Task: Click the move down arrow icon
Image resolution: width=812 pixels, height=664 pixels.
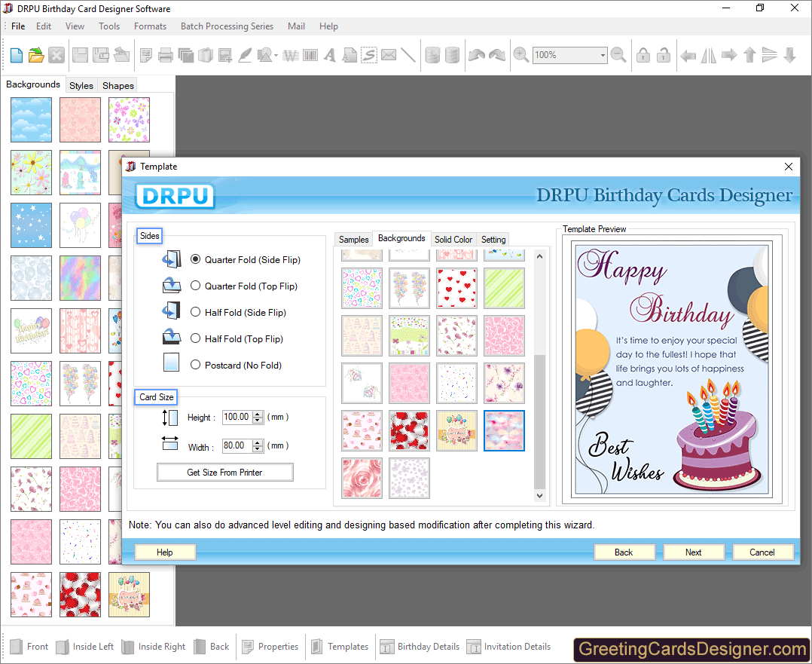Action: pyautogui.click(x=789, y=55)
